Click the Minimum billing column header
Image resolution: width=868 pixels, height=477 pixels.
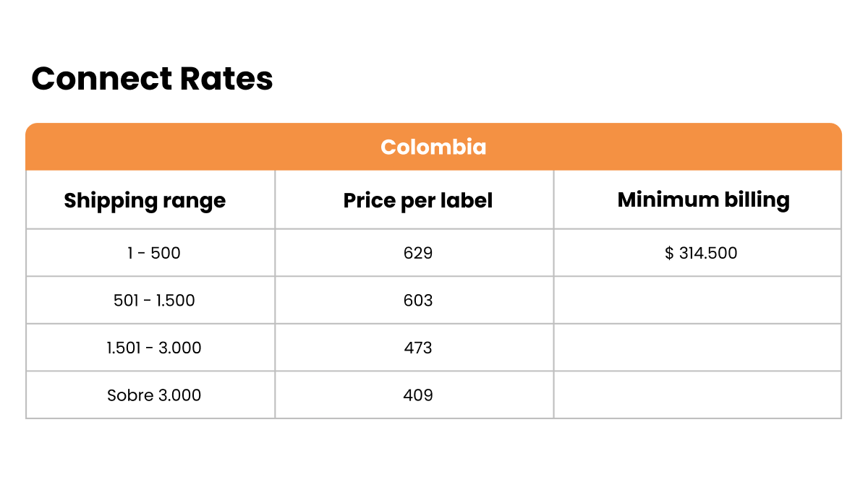pos(703,200)
